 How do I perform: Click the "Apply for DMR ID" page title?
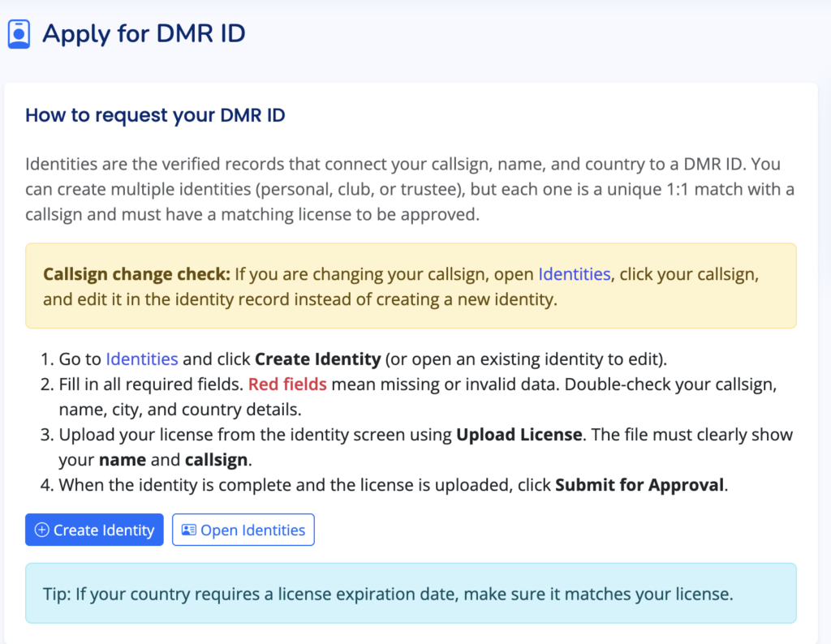click(x=144, y=34)
